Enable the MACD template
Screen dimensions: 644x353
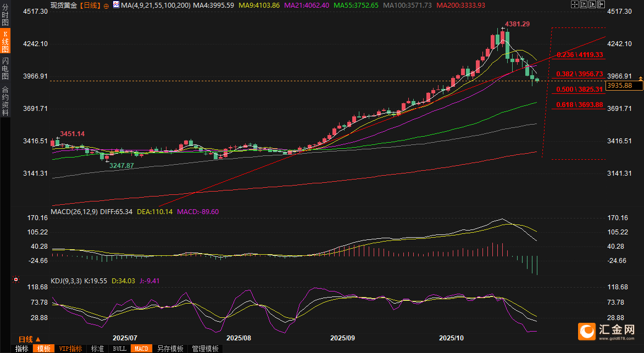[141, 349]
